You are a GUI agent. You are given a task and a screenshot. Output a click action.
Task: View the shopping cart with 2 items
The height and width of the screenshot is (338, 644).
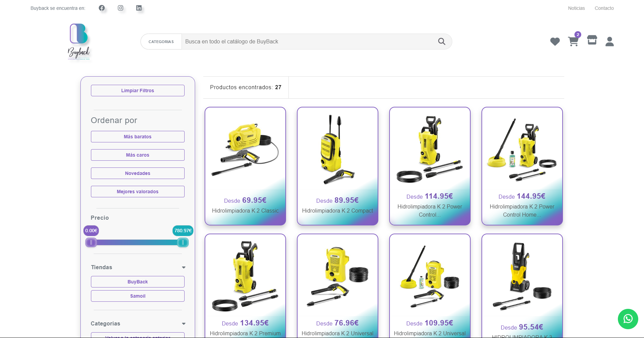573,41
